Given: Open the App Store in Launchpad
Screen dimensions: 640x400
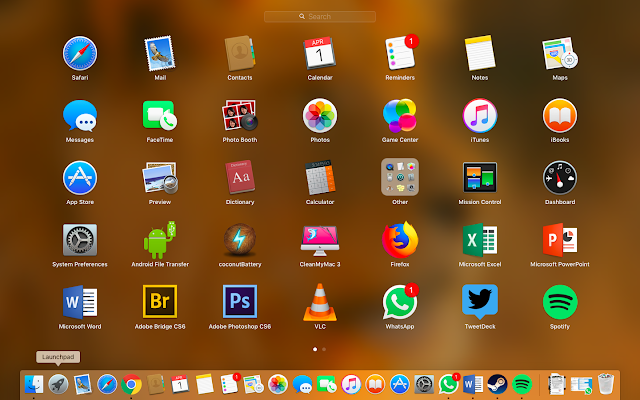Looking at the screenshot, I should [80, 178].
